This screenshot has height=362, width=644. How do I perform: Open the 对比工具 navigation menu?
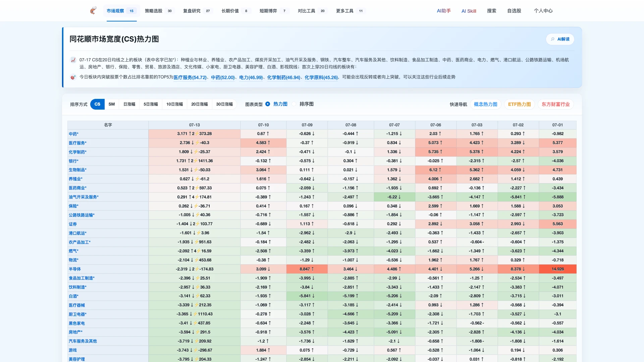tap(313, 11)
